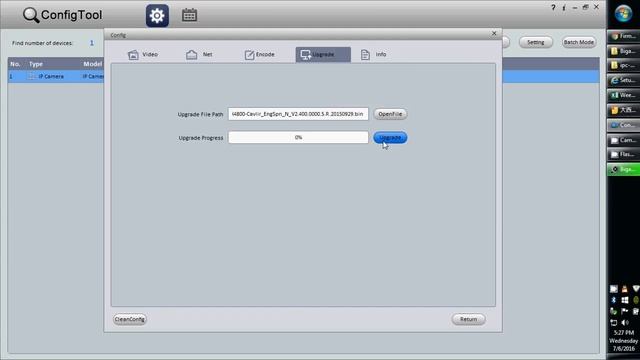This screenshot has width=640, height=360.
Task: Open the calendar schedule icon in header
Action: click(x=189, y=16)
